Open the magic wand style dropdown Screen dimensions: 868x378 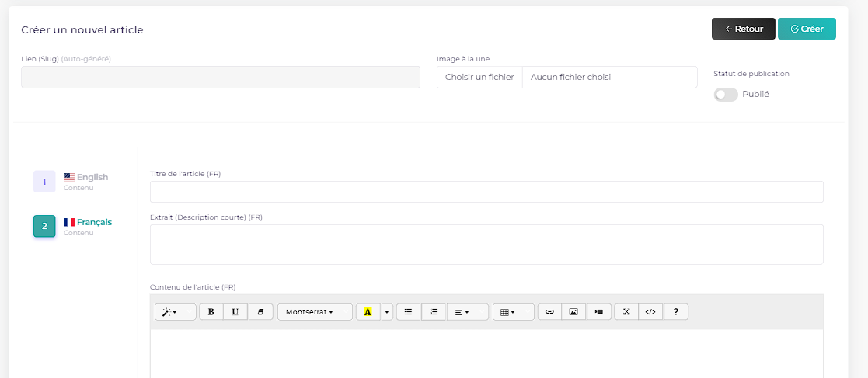pos(175,312)
